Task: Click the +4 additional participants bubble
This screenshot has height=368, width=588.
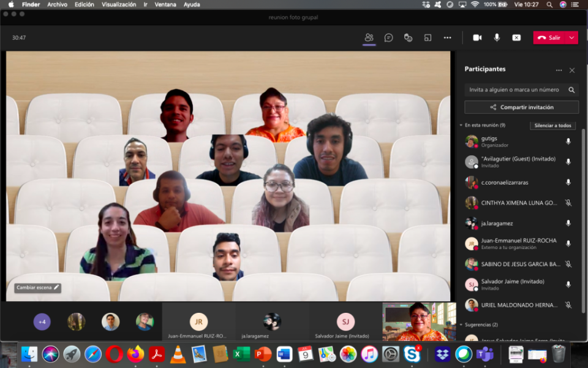Action: 42,321
